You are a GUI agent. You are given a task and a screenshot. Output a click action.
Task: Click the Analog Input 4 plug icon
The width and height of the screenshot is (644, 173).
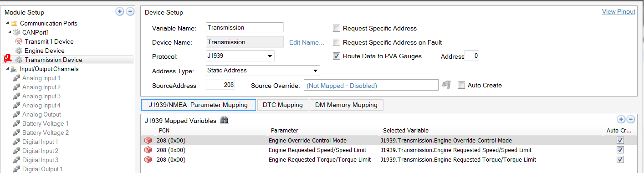pyautogui.click(x=17, y=105)
